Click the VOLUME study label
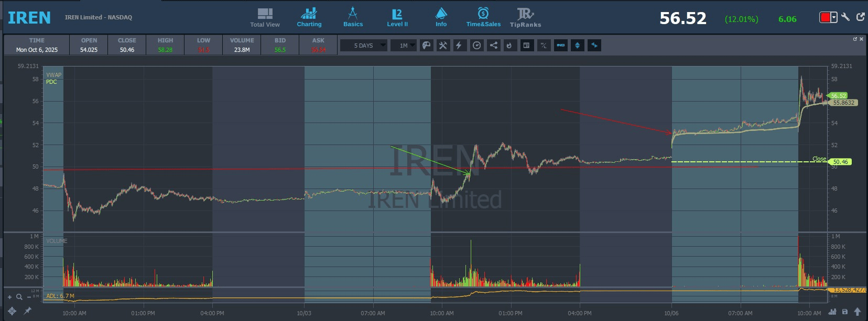 (57, 241)
